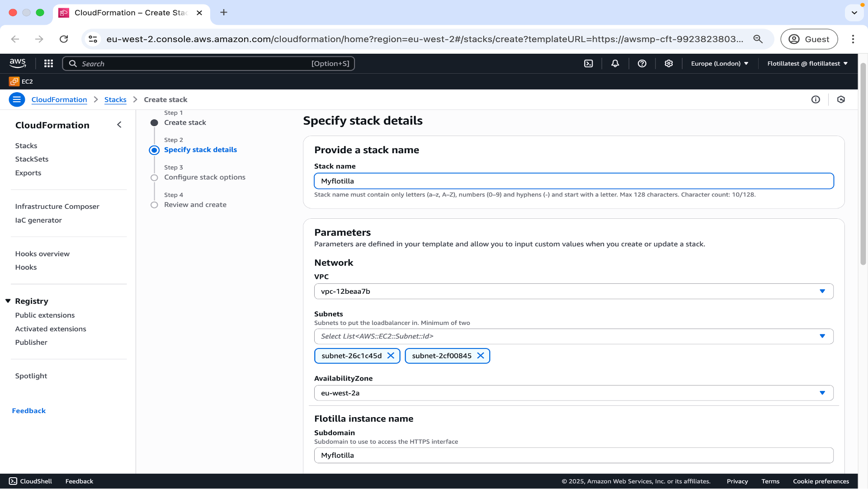The image size is (868, 489).
Task: Click the Stack name input field
Action: tap(573, 181)
